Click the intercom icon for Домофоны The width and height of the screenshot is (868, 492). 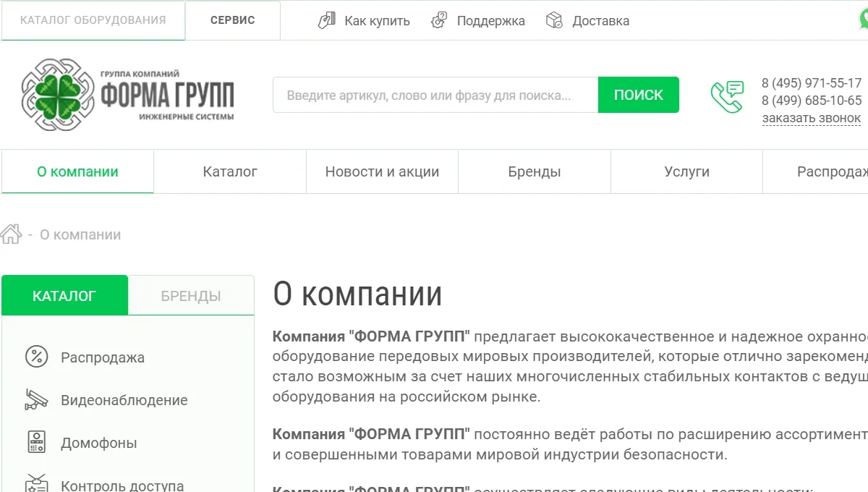[x=37, y=442]
